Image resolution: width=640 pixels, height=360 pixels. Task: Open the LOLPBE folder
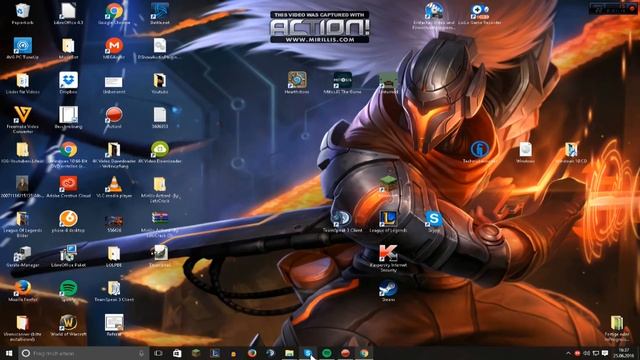(x=114, y=256)
